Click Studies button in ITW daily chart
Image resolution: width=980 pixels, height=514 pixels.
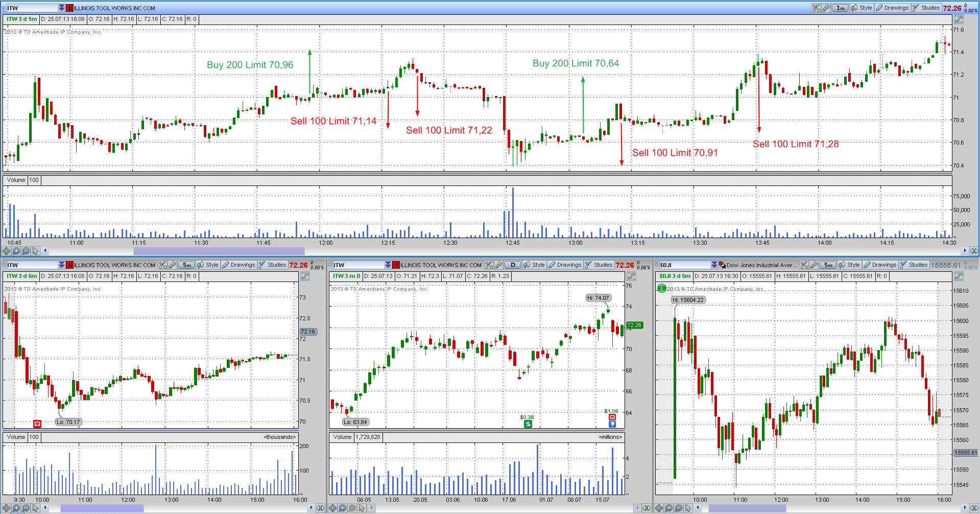click(599, 265)
